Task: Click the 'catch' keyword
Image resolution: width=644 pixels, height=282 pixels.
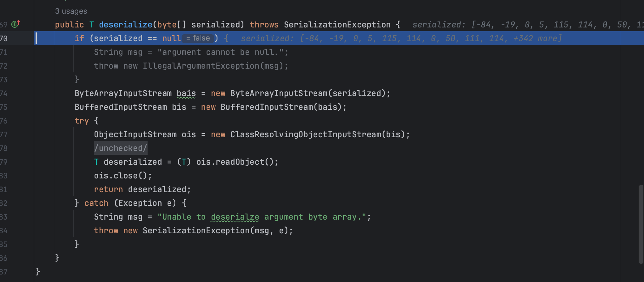Action: click(x=96, y=203)
